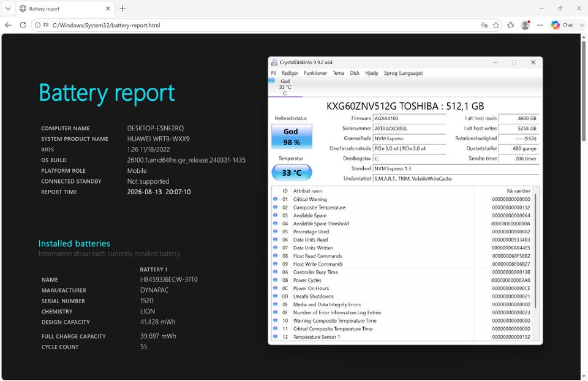Click the I alt host reads 4600 GB value
Viewport: 588px width, 381px height.
pos(519,118)
